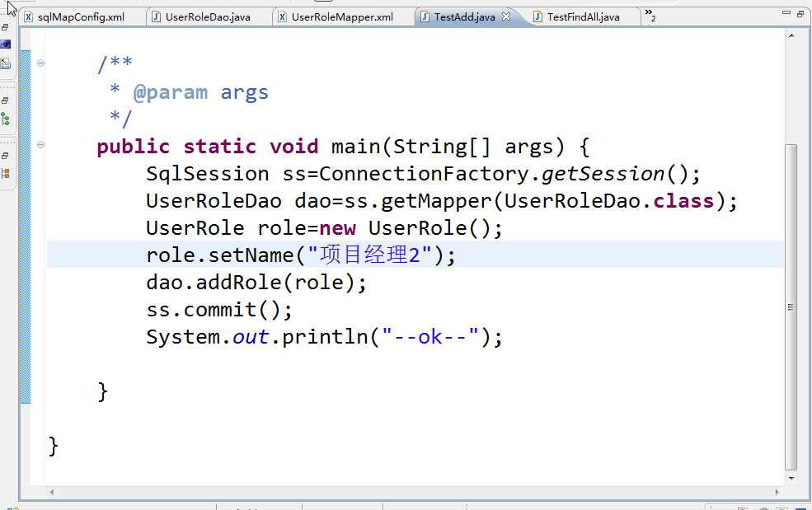Restore the bottom minimized view stack

5,156
